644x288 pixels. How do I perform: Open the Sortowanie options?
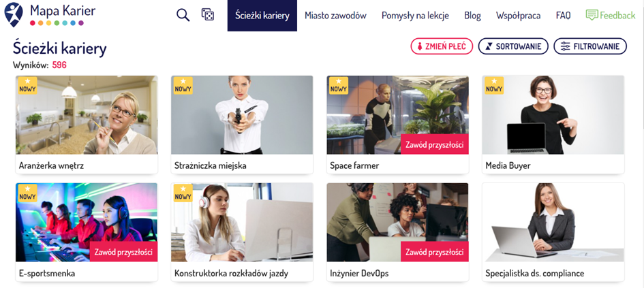click(x=513, y=46)
